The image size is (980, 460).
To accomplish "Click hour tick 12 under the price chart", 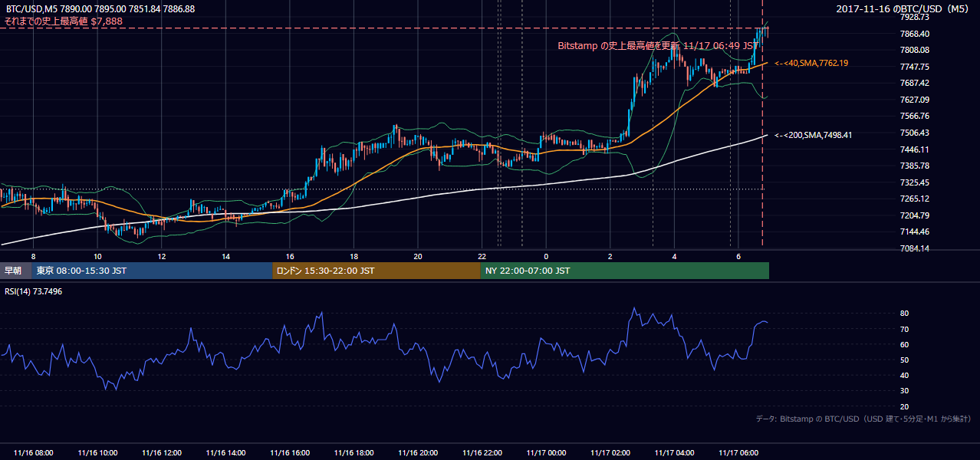I will pyautogui.click(x=162, y=256).
